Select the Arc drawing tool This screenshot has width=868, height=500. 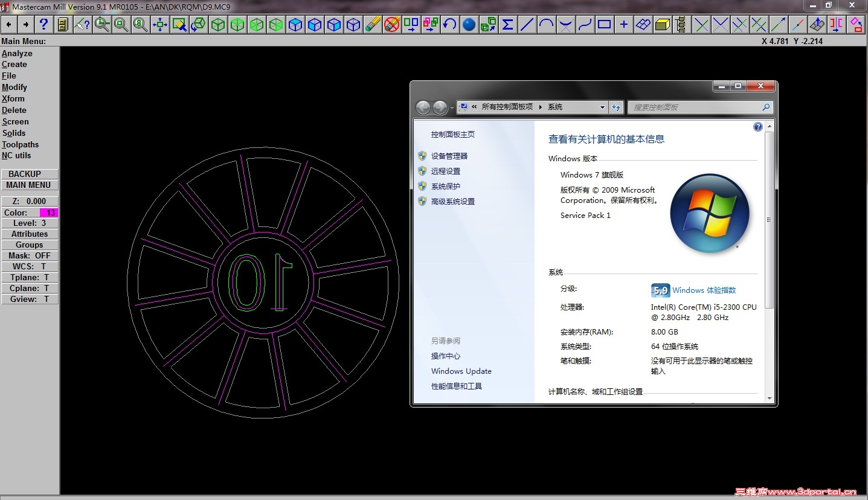point(547,25)
